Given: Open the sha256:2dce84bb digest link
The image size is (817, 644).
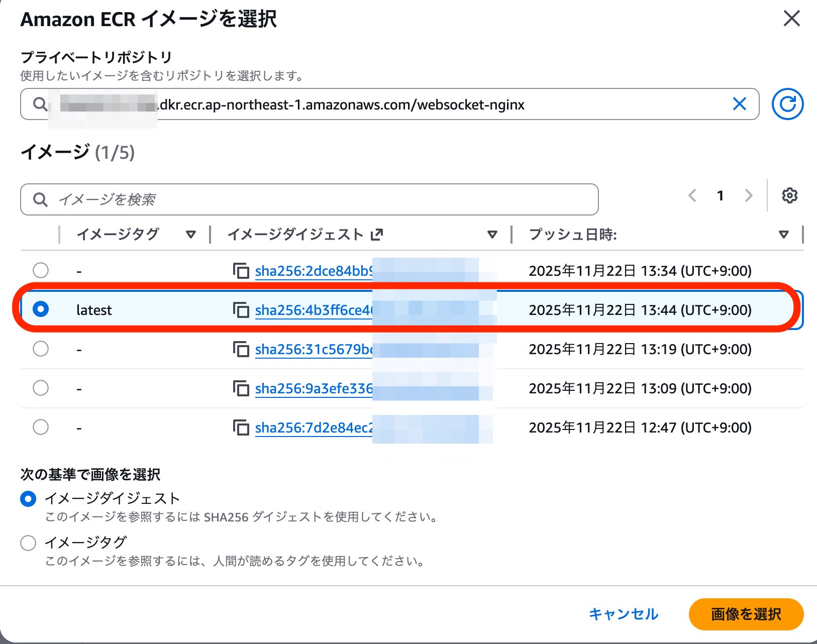Looking at the screenshot, I should point(314,271).
